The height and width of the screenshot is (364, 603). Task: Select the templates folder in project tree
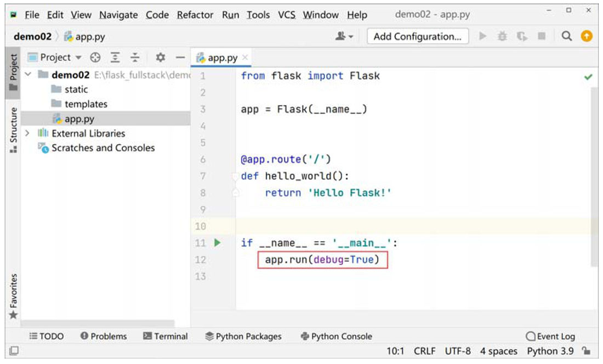click(86, 104)
